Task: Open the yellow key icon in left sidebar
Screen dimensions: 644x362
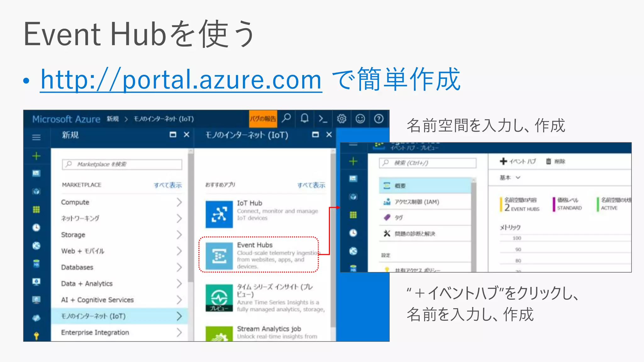Action: coord(36,336)
